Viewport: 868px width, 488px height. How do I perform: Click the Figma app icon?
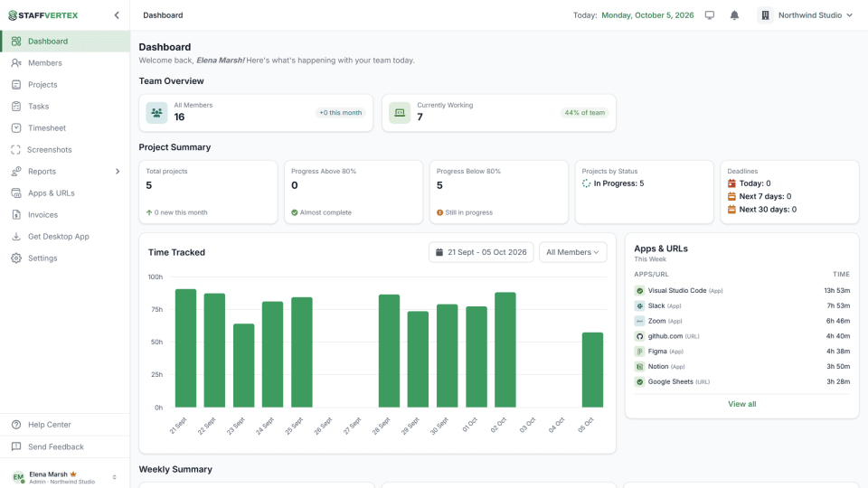pyautogui.click(x=639, y=352)
